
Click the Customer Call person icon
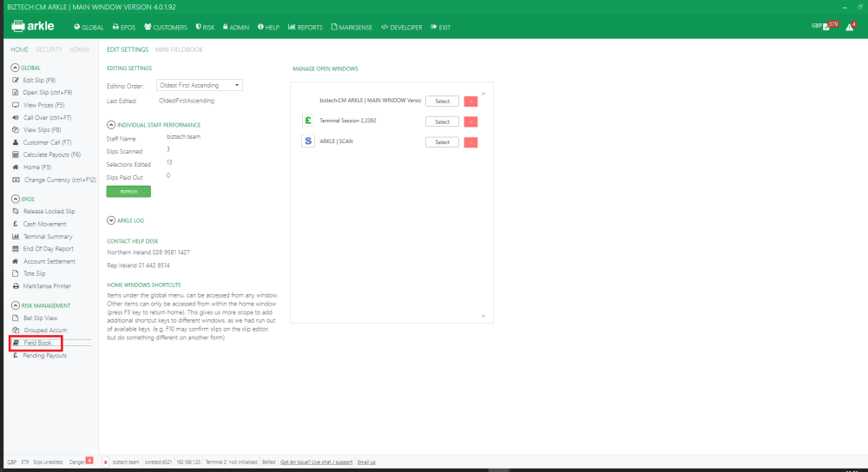(x=16, y=142)
